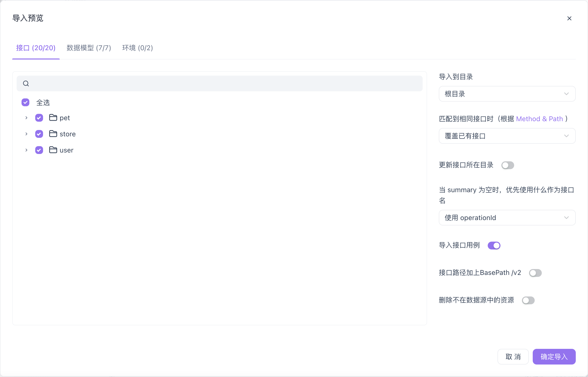Click the store folder icon
The image size is (588, 377).
[53, 134]
